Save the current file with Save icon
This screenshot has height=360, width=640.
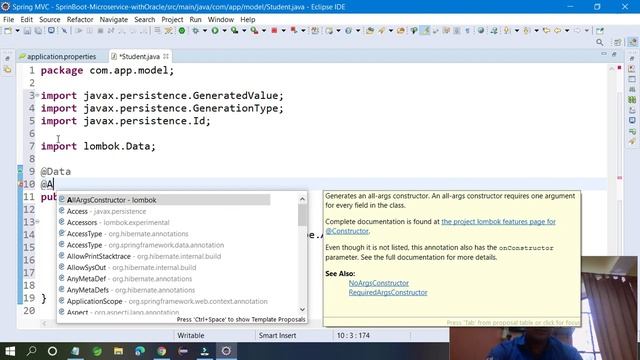[27, 31]
